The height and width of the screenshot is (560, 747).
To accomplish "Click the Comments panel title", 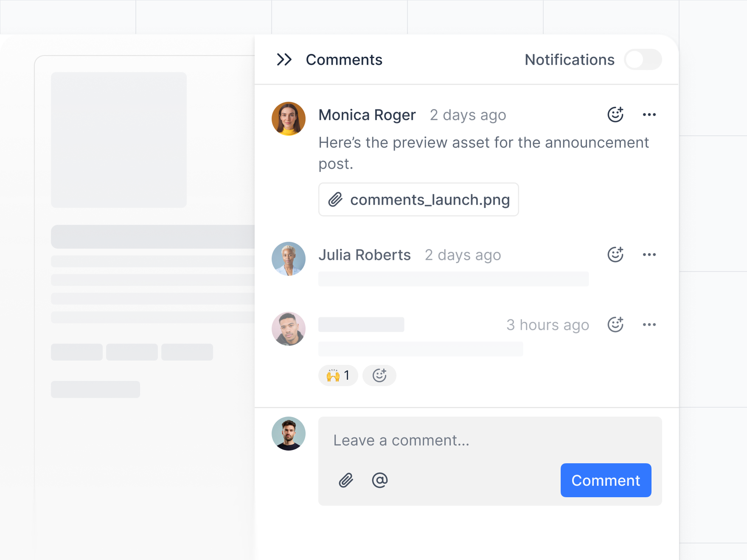I will 344,60.
